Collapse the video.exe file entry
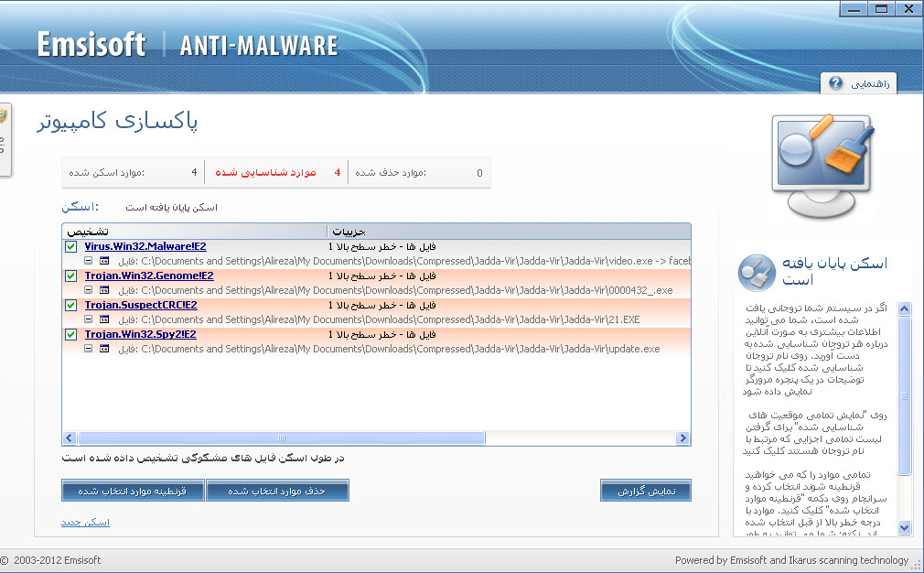 click(88, 261)
